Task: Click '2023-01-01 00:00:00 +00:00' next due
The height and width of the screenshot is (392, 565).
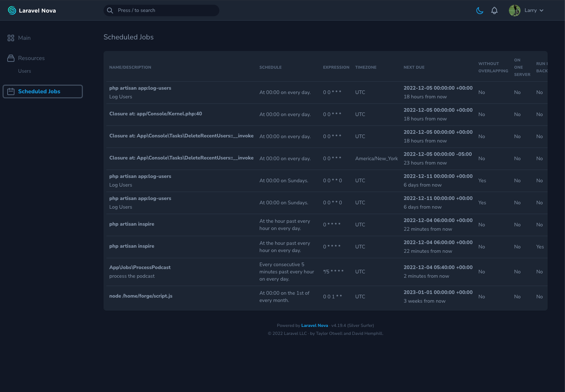Action: tap(438, 293)
